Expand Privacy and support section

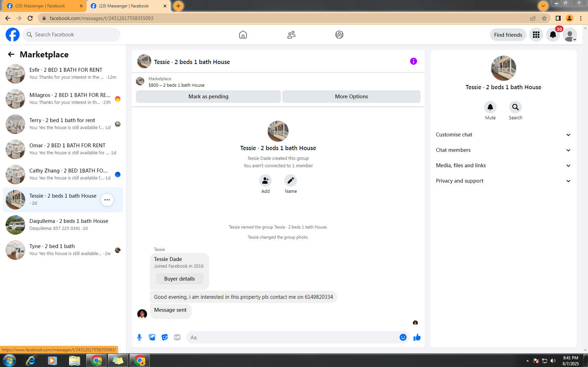(503, 181)
